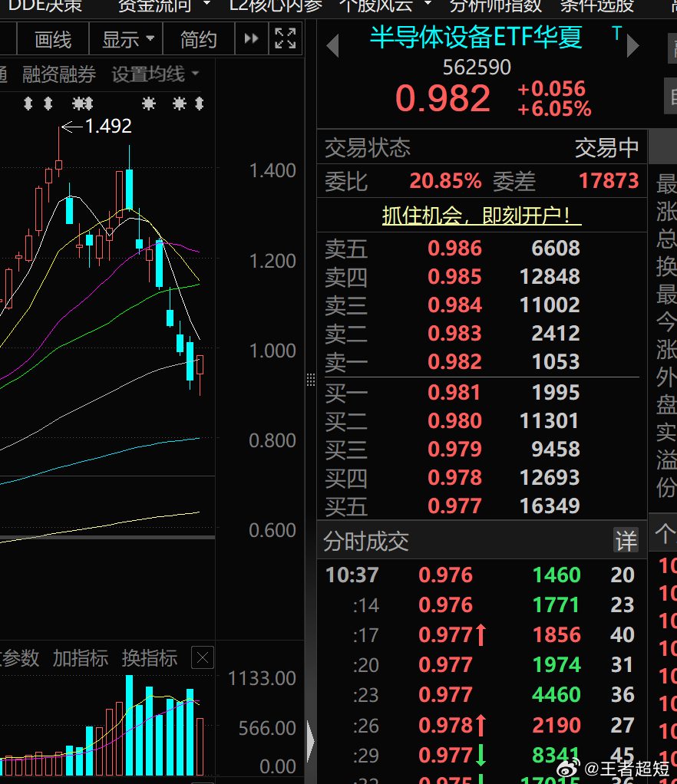Screen dimensions: 677x784
Task: Switch to 简约 simple view
Action: point(199,39)
